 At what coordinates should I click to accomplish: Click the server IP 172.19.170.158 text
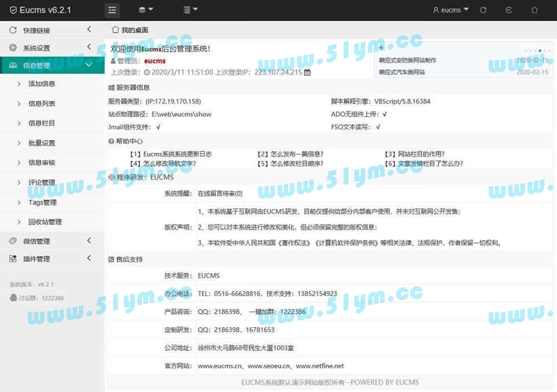click(173, 101)
